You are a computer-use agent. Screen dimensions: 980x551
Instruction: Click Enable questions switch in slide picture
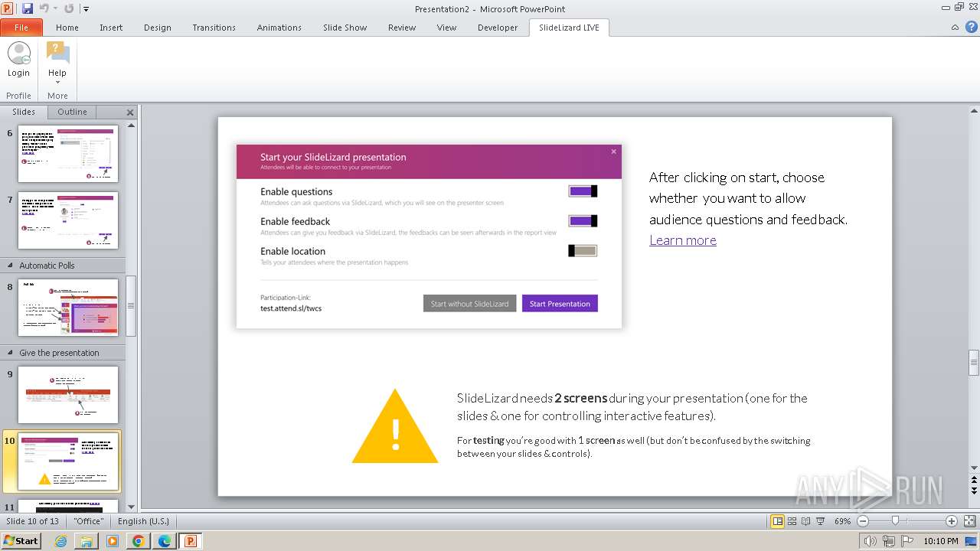click(x=583, y=191)
